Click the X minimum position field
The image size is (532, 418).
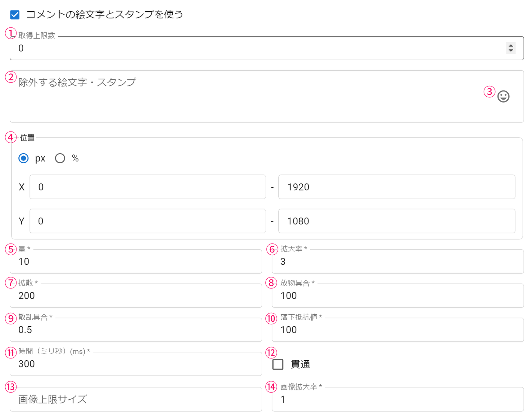click(148, 187)
